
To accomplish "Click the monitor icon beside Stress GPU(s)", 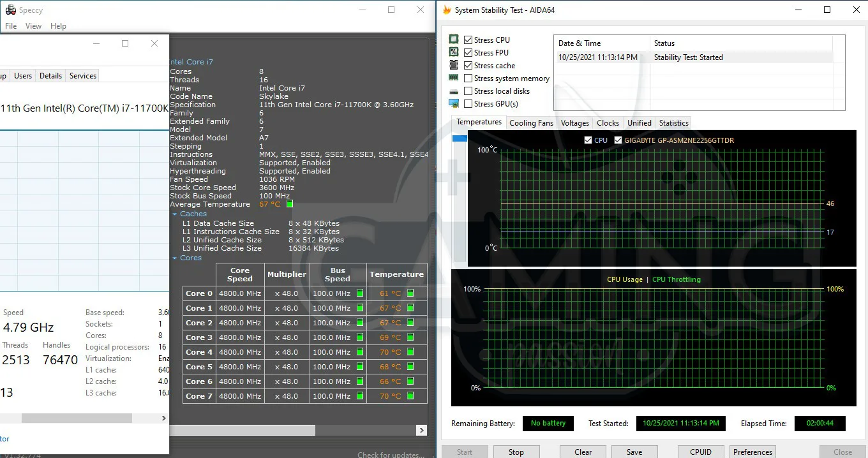I will 454,103.
